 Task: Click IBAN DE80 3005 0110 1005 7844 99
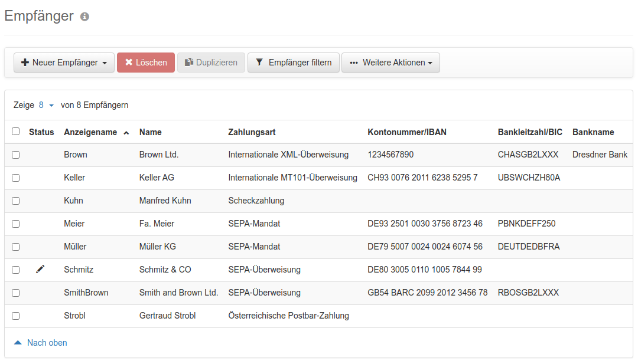(x=424, y=270)
